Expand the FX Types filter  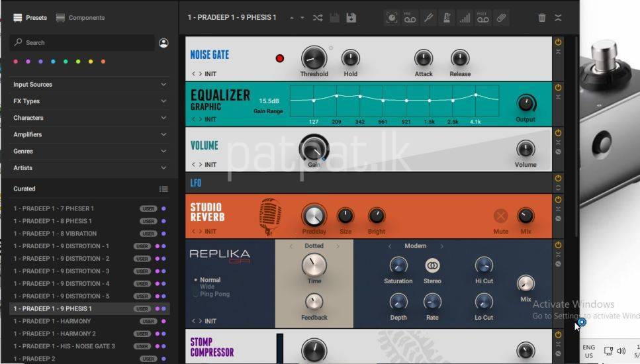(x=89, y=101)
